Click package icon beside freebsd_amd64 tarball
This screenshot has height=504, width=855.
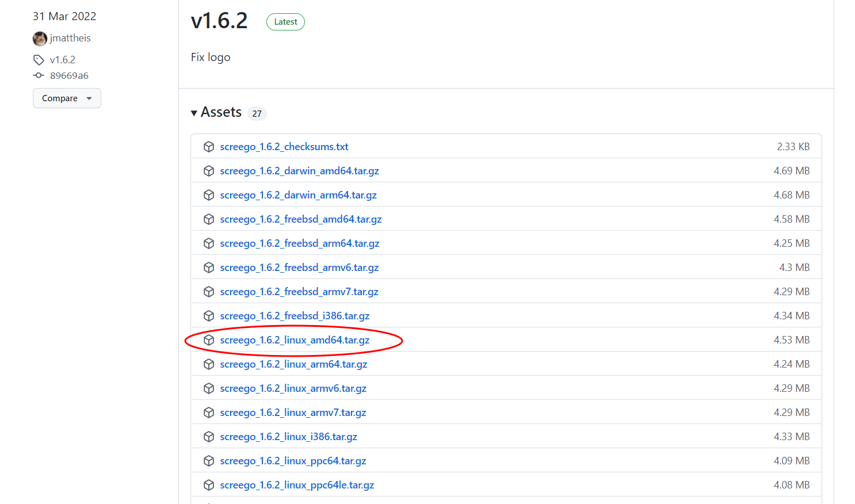[209, 219]
